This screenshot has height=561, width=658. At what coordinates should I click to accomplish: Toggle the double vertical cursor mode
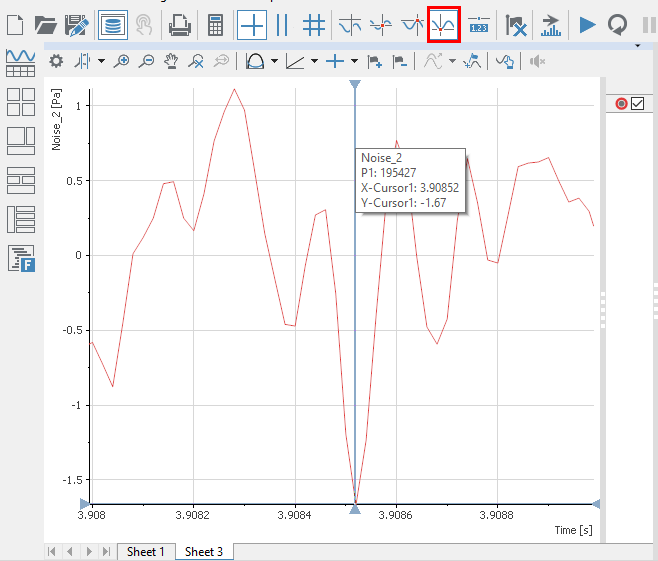pos(283,25)
